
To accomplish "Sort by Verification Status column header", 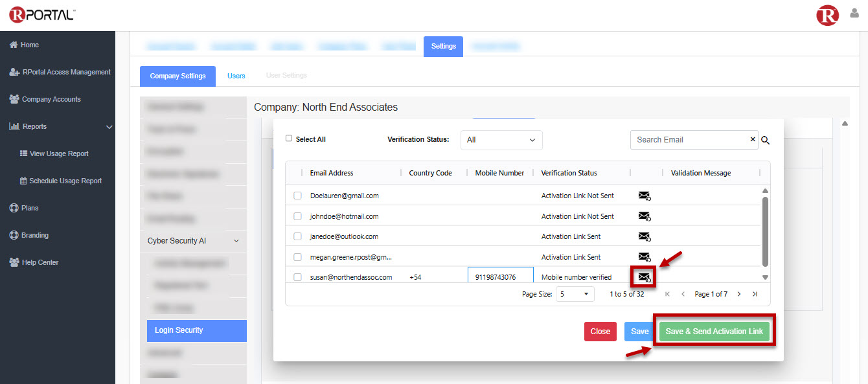I will [x=569, y=173].
